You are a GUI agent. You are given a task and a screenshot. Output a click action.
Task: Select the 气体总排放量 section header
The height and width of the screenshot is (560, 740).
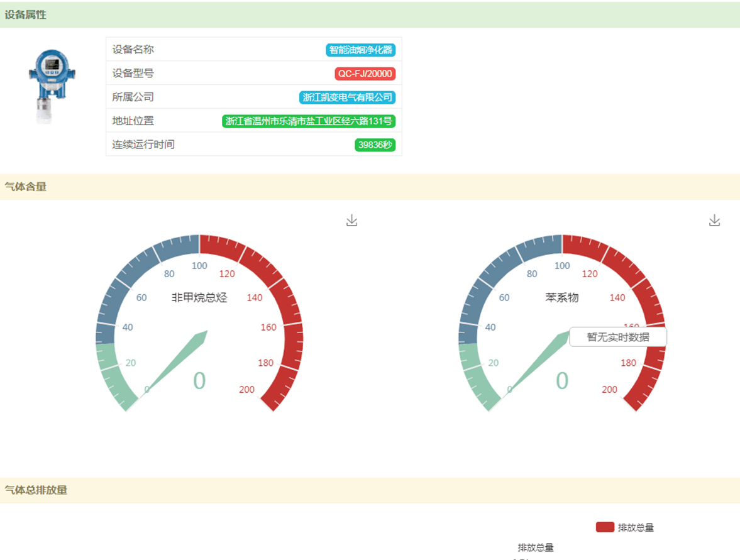pos(36,490)
